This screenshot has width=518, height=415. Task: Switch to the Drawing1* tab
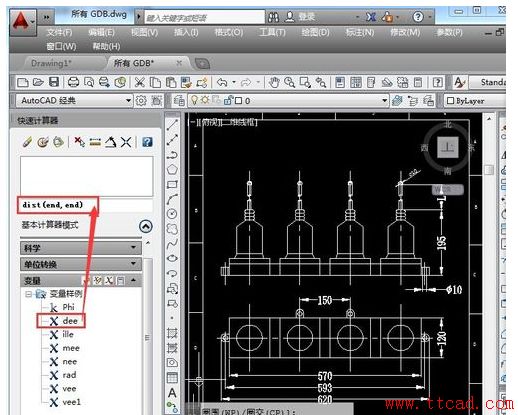[x=51, y=63]
